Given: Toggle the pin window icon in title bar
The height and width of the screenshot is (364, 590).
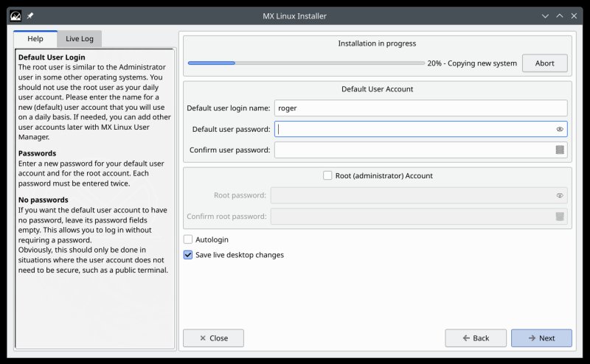Looking at the screenshot, I should (x=30, y=15).
